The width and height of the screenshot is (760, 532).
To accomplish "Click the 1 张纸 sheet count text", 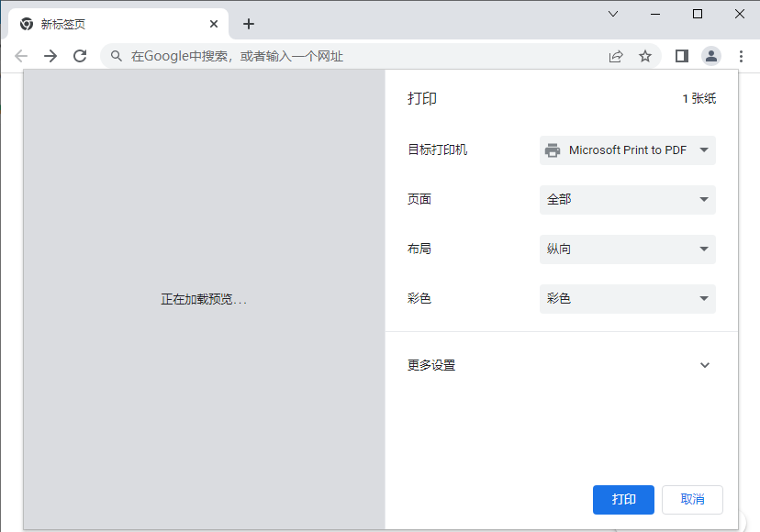I will [699, 98].
